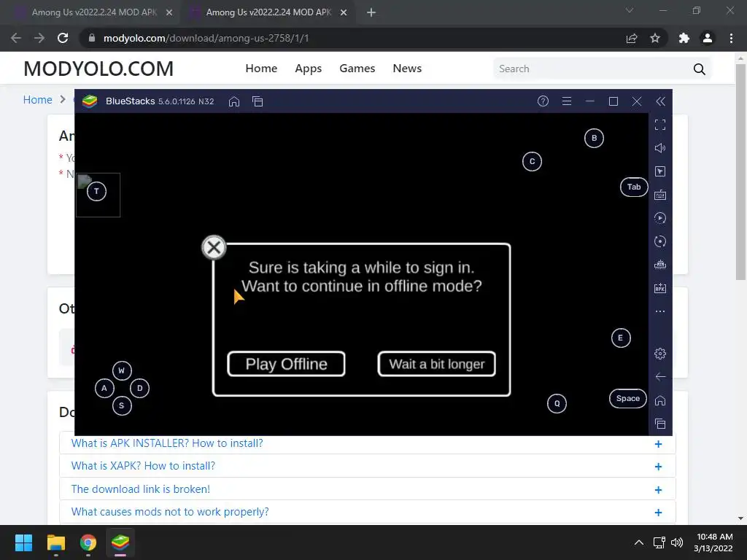The height and width of the screenshot is (560, 747).
Task: Open more options three-dots in BlueStacks sidebar
Action: [659, 311]
